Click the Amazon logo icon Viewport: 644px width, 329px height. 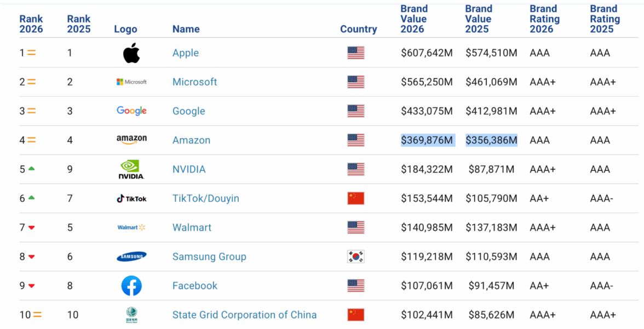[x=131, y=140]
